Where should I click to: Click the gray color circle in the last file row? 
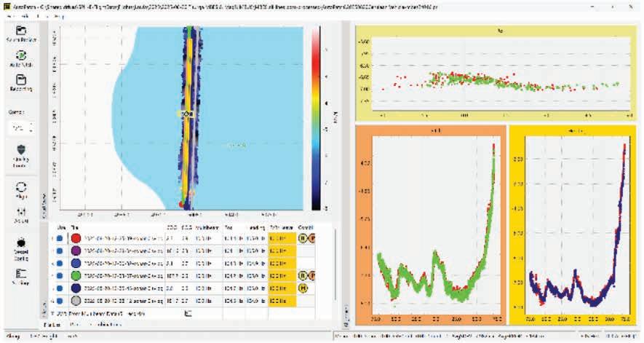click(76, 301)
